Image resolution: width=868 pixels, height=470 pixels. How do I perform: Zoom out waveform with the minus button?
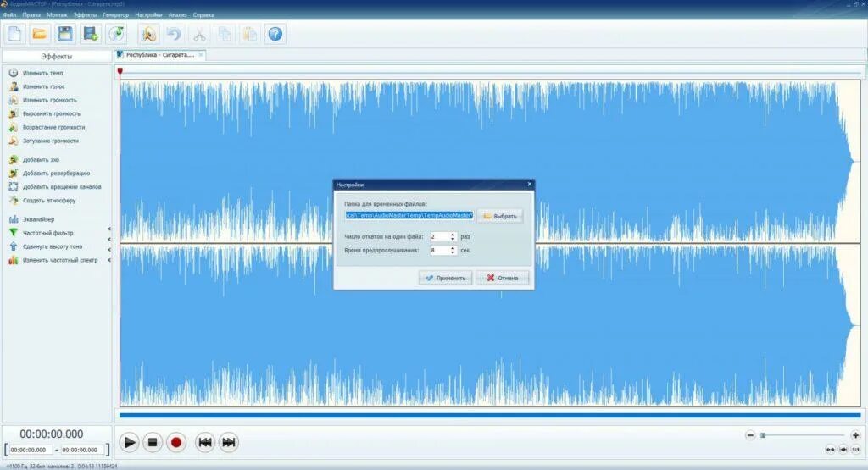(750, 435)
